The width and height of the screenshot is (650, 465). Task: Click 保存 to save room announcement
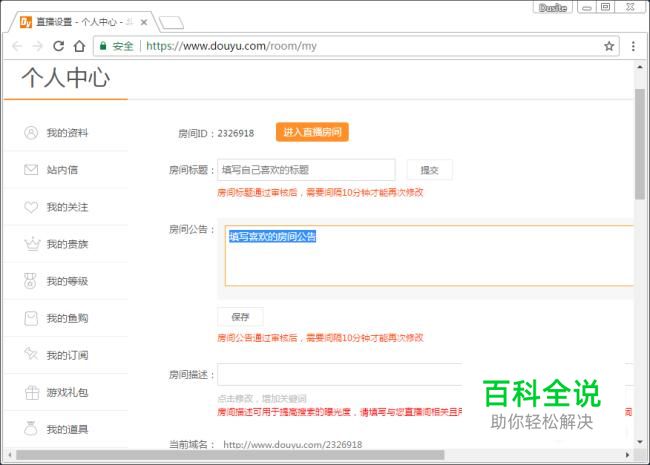coord(240,317)
